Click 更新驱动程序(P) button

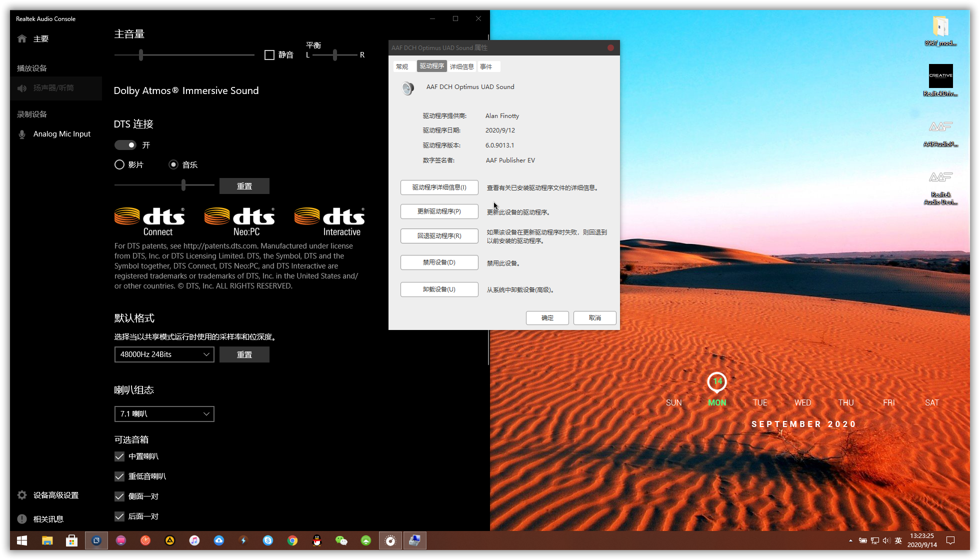click(x=439, y=211)
